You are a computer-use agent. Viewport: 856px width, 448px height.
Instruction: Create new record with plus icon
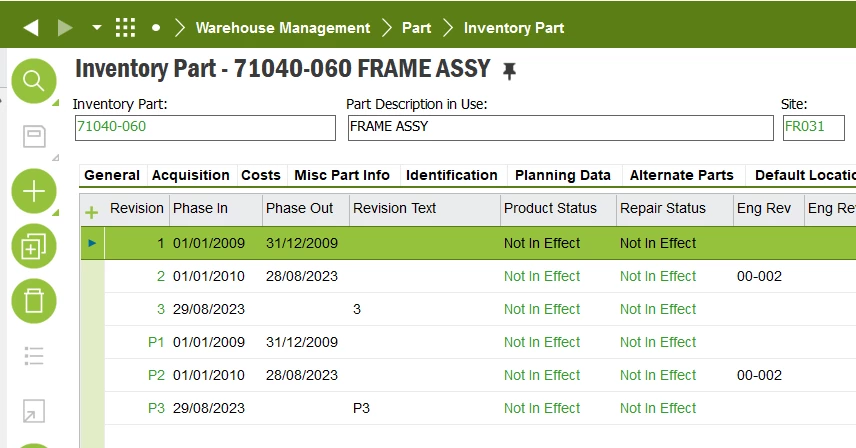pyautogui.click(x=34, y=190)
